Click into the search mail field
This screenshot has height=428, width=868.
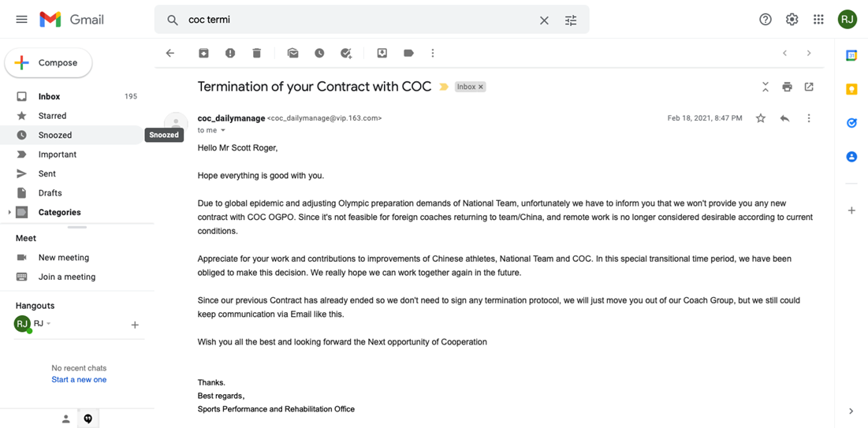[x=355, y=20]
